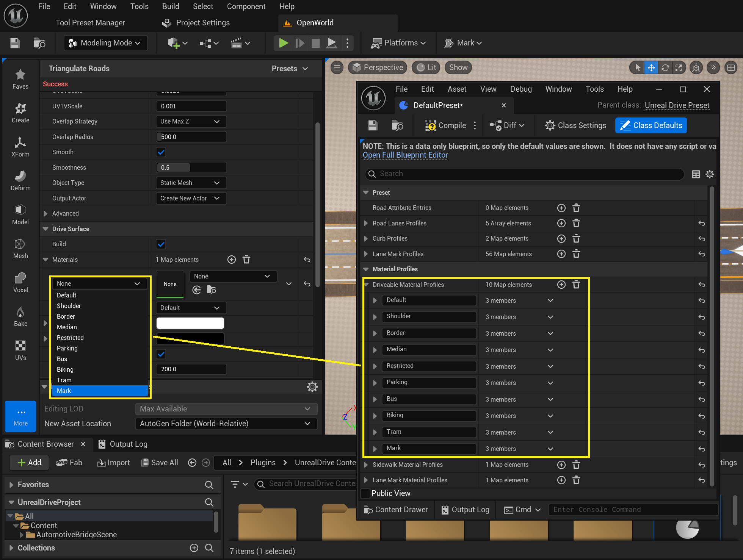This screenshot has width=743, height=560.
Task: Open the Overlap Strategy dropdown
Action: 191,122
